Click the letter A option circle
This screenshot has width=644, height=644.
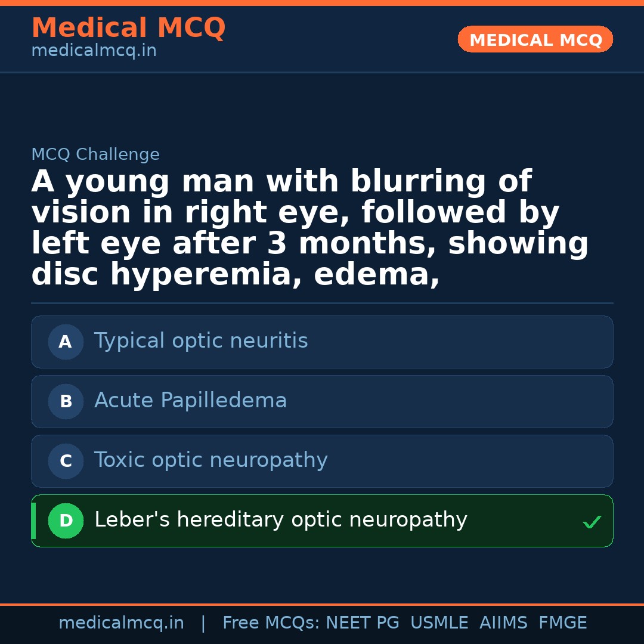pos(66,342)
